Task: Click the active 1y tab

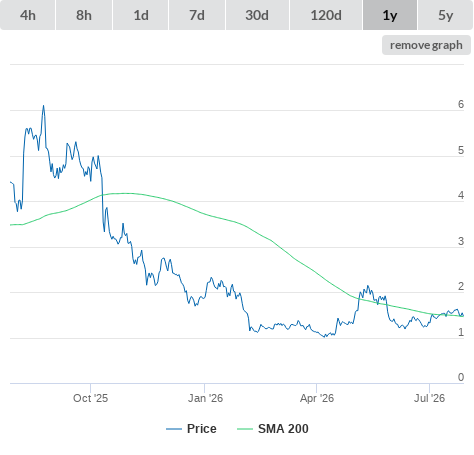Action: (390, 15)
